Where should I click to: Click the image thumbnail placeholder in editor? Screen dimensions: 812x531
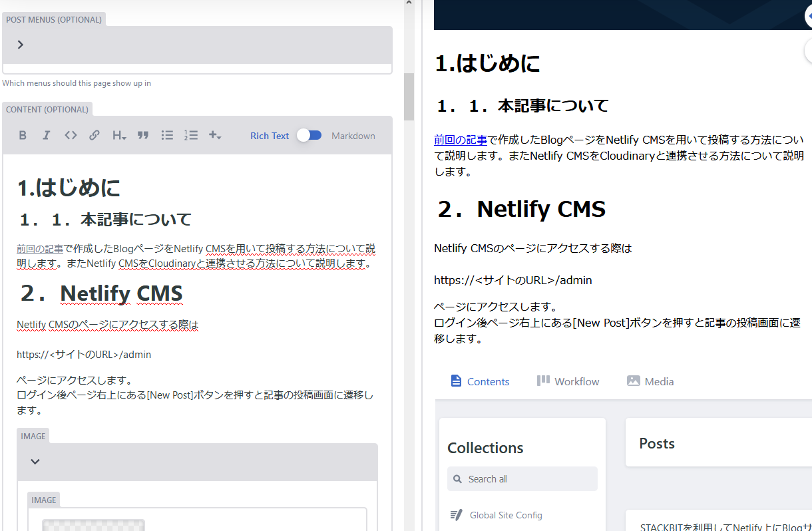point(94,525)
